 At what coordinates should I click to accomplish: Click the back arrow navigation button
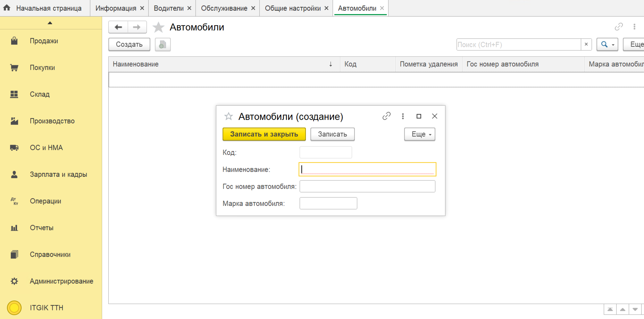tap(118, 27)
